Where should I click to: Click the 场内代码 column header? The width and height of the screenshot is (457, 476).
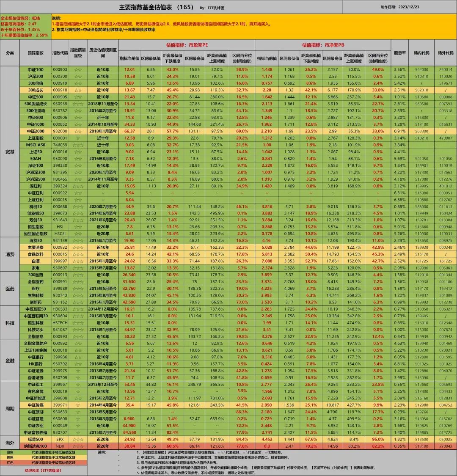pyautogui.click(x=421, y=53)
